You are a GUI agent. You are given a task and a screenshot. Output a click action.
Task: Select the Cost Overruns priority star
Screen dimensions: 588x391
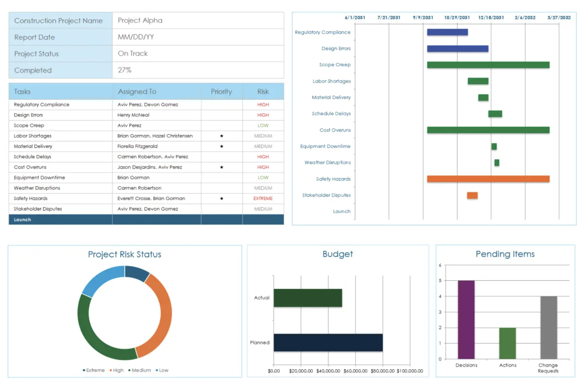coord(222,167)
